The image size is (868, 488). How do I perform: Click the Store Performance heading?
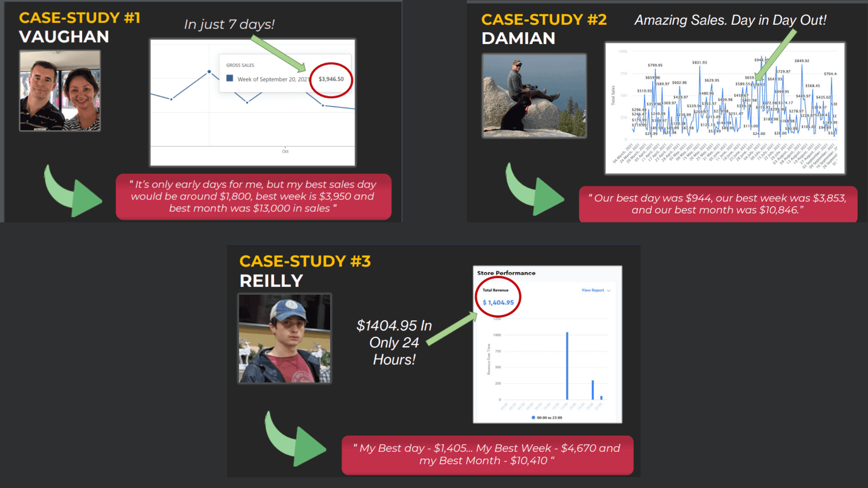506,273
